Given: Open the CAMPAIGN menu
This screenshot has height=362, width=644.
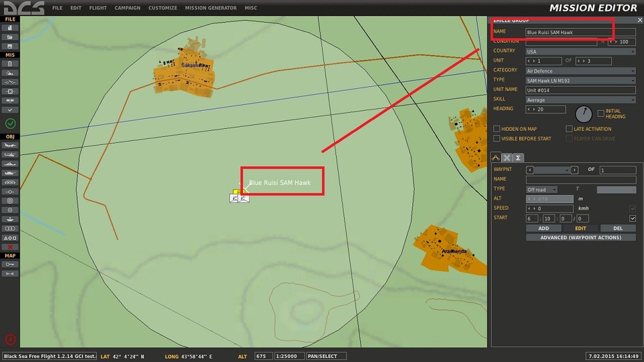Looking at the screenshot, I should click(128, 8).
